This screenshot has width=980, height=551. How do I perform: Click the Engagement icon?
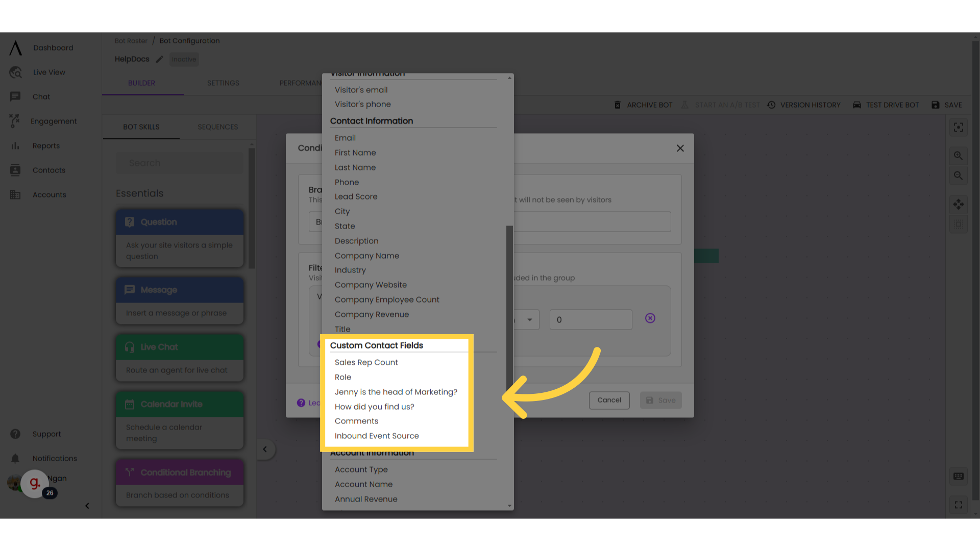click(14, 120)
